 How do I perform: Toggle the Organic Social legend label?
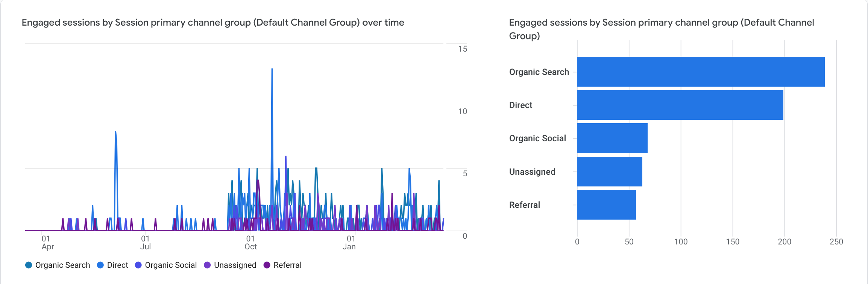(x=171, y=265)
